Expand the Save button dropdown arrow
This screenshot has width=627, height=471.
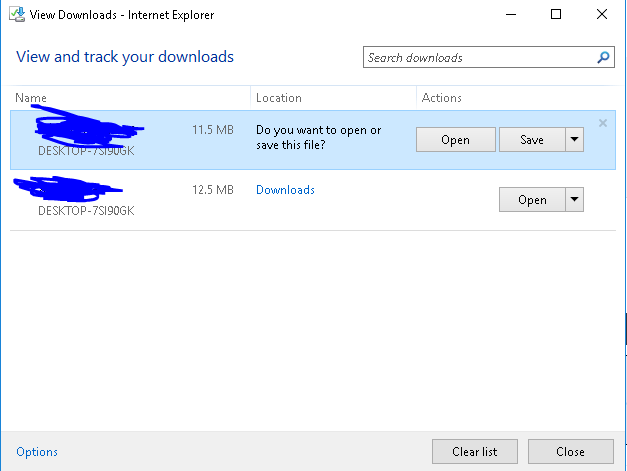[x=575, y=140]
